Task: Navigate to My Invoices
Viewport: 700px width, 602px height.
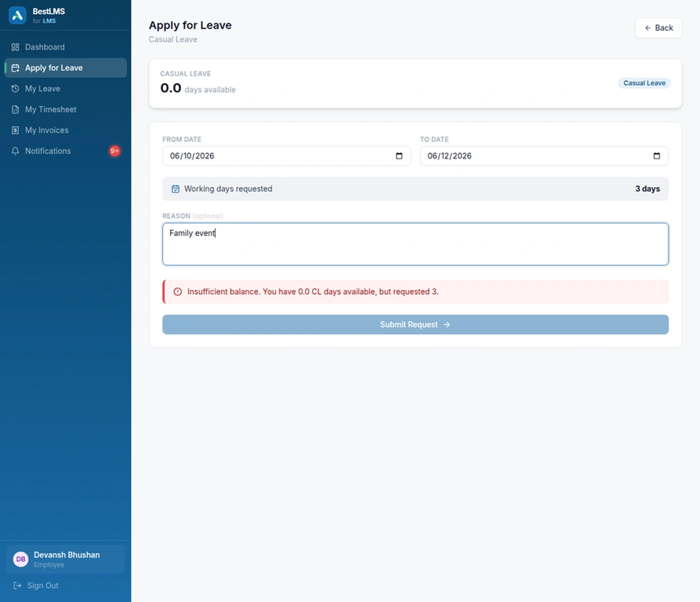Action: coord(66,130)
